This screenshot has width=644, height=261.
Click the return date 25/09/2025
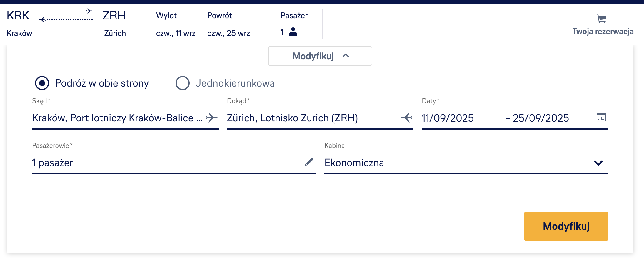pos(540,118)
